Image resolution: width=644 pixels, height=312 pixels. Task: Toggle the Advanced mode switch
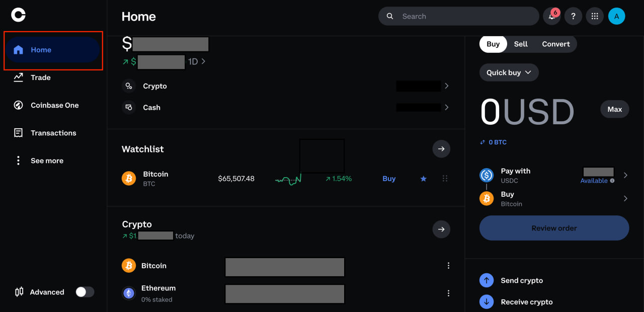pos(85,292)
